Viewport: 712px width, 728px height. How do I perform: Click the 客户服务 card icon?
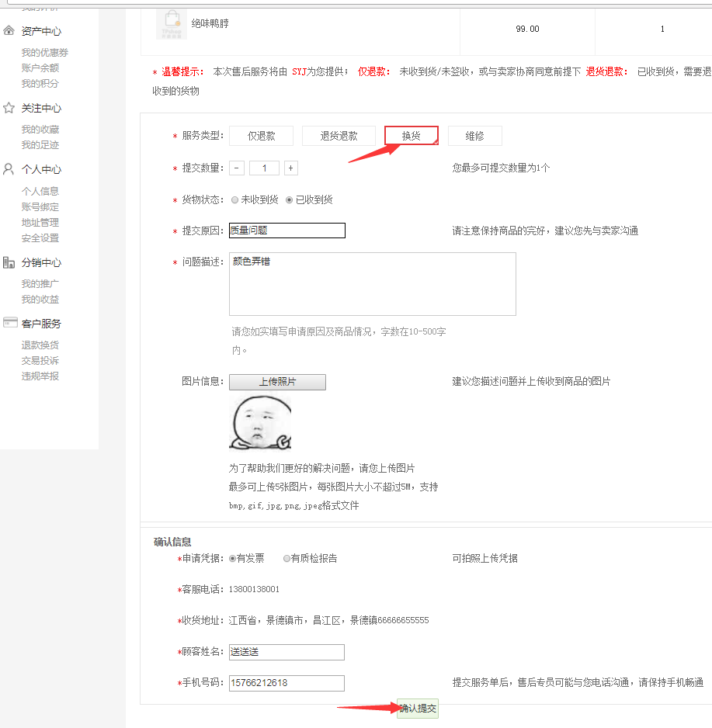[9, 323]
